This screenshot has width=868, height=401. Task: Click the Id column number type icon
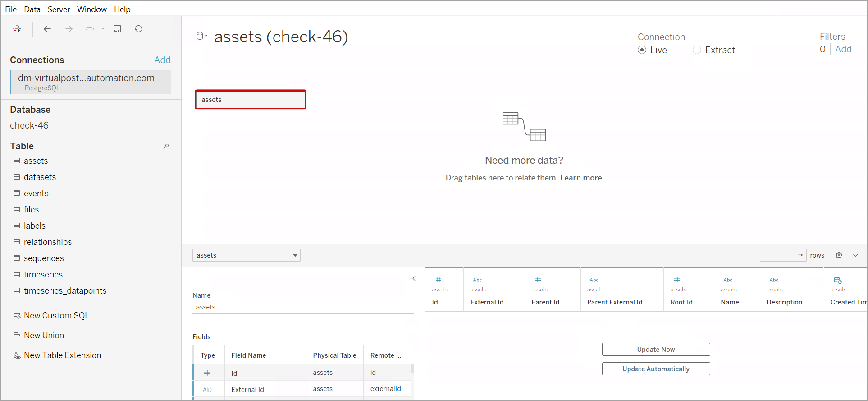[439, 280]
